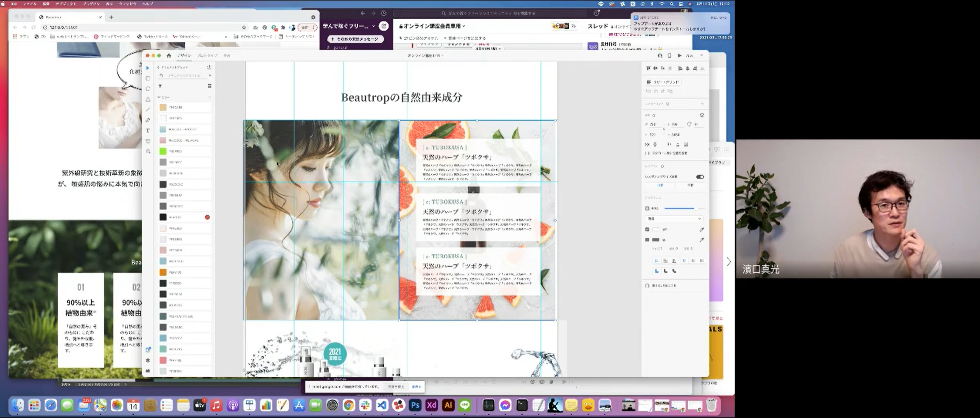This screenshot has width=980, height=418.
Task: Select the Beautrop browser tab in Chrome
Action: coord(70,17)
